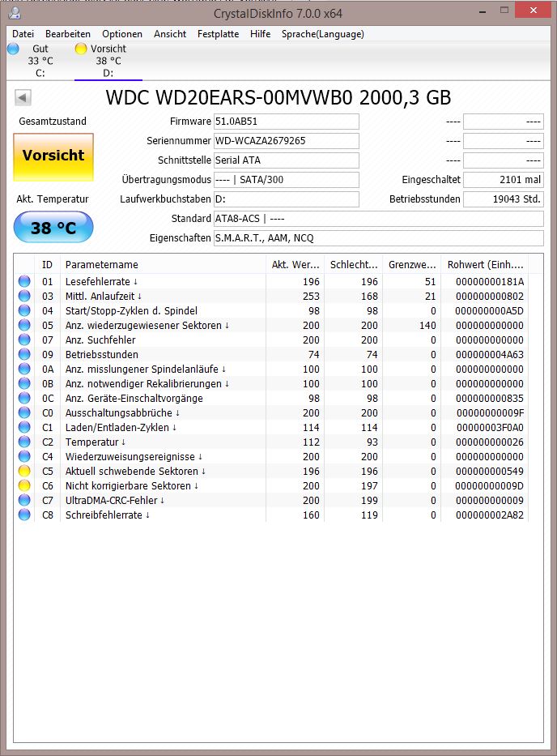Click the ID column header

tap(47, 265)
